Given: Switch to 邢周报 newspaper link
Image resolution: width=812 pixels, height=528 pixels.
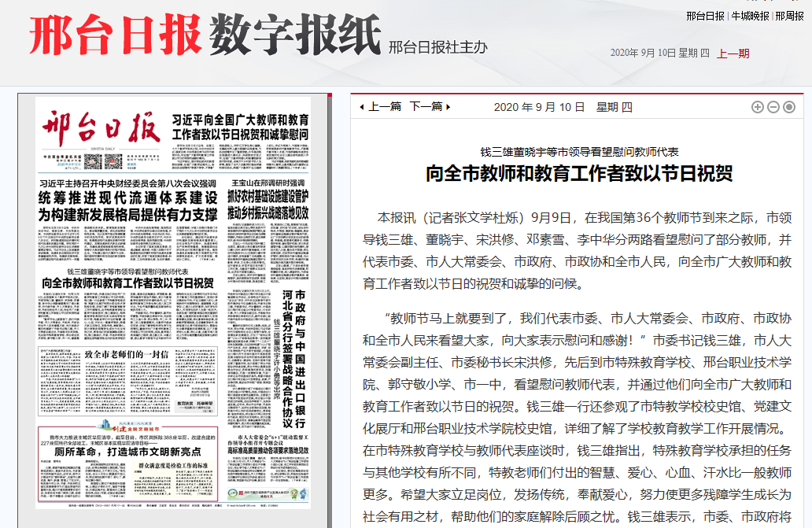Looking at the screenshot, I should tap(789, 16).
